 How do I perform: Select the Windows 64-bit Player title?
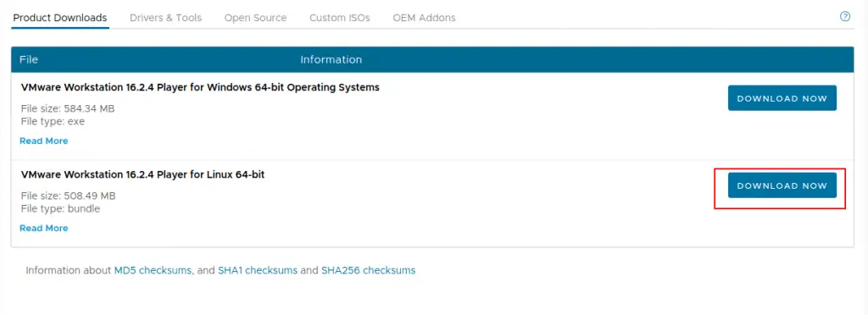[200, 87]
